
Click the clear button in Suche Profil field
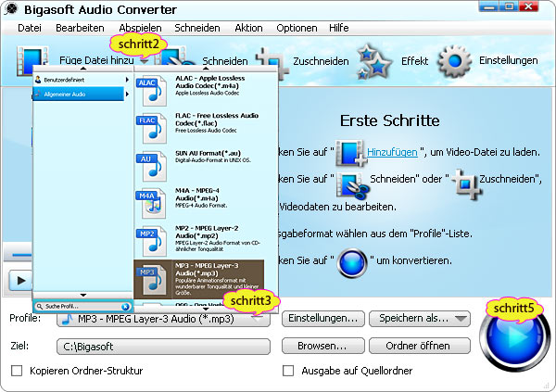coord(125,307)
